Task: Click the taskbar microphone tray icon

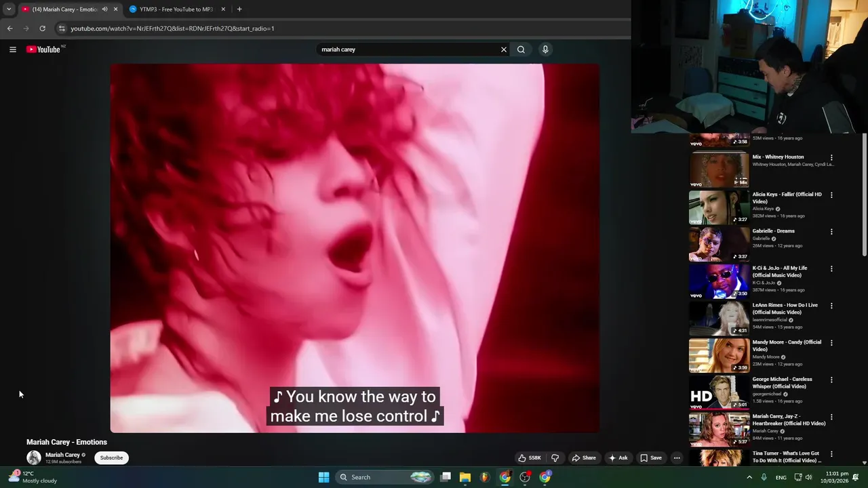Action: coord(764,477)
